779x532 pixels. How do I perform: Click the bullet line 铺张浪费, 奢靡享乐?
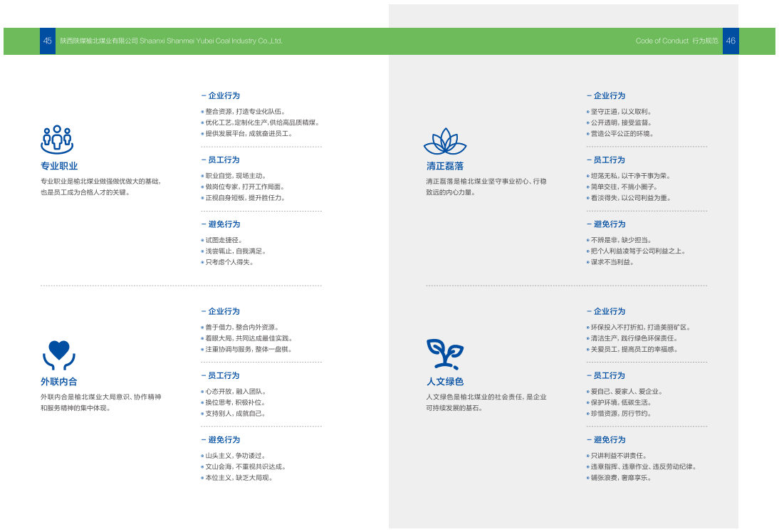click(x=621, y=478)
